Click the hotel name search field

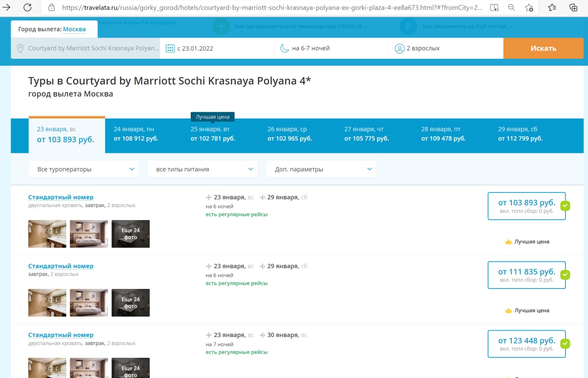click(85, 48)
